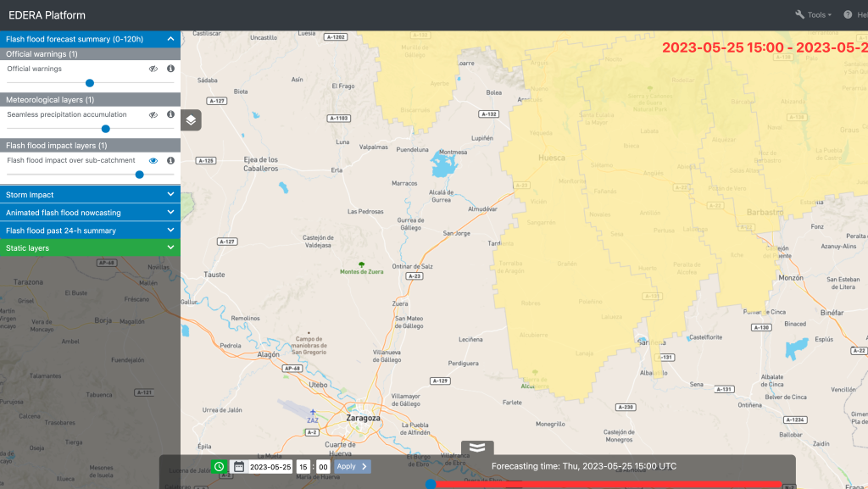
Task: Click the Help question mark icon
Action: 848,15
